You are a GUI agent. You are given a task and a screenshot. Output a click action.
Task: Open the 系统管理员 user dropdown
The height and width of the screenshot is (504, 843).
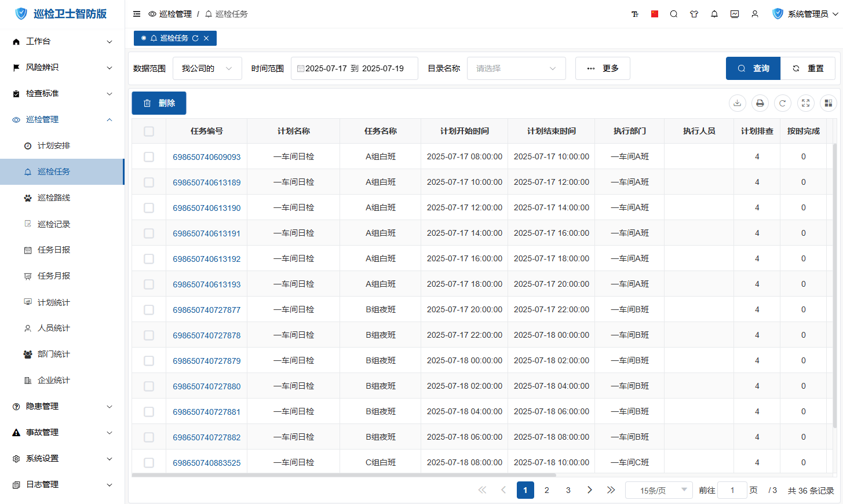click(805, 14)
